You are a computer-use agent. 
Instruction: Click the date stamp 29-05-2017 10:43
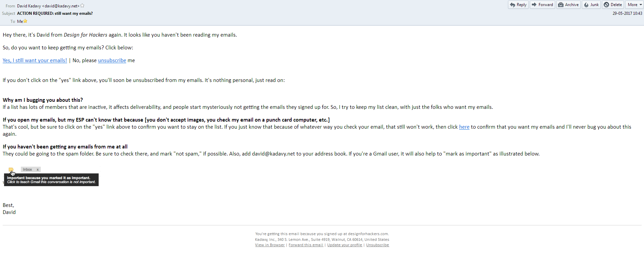click(627, 13)
